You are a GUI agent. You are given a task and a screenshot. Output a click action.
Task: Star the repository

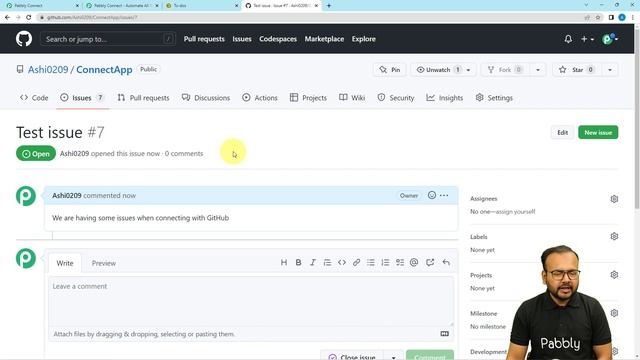[x=576, y=70]
